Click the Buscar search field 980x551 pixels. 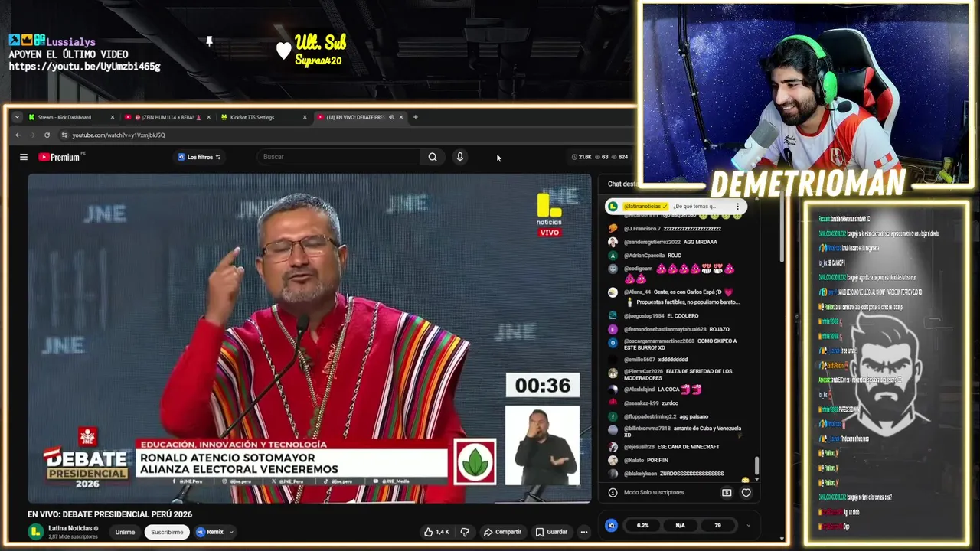(339, 157)
